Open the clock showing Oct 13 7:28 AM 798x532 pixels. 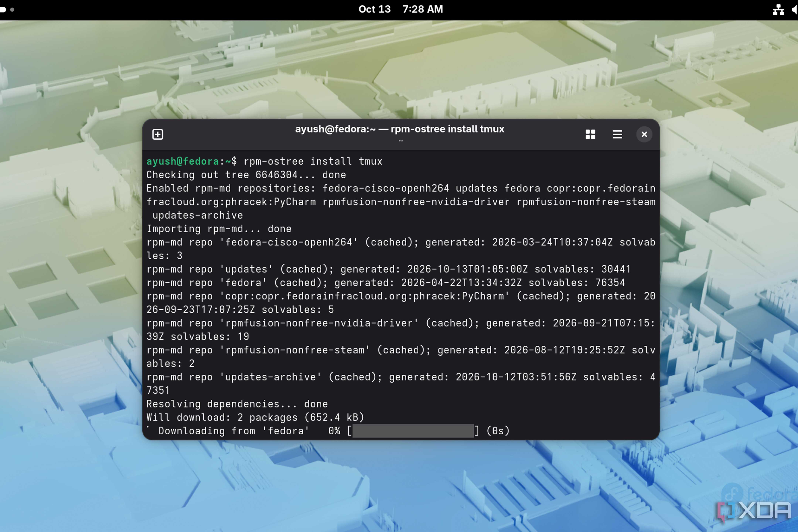(401, 9)
